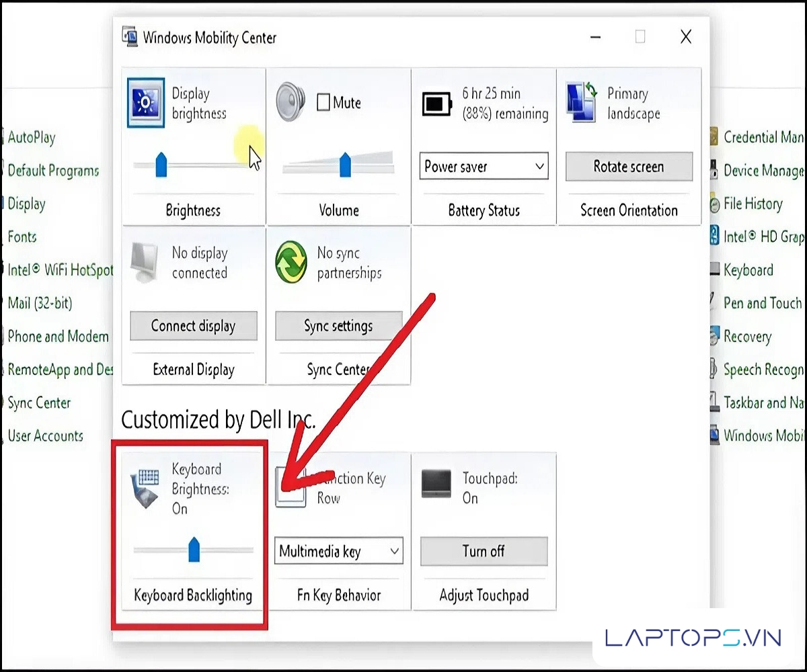This screenshot has height=672, width=807.
Task: Click the 'Primary landscape' orientation text
Action: click(x=633, y=103)
